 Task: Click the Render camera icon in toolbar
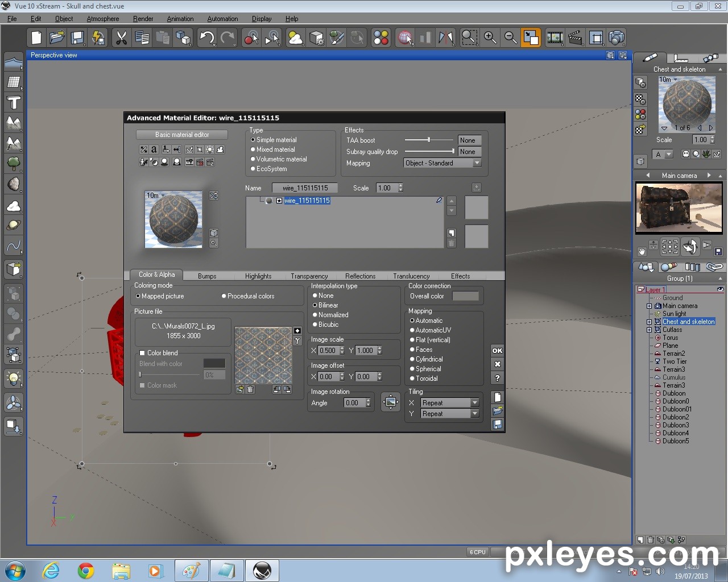(x=617, y=38)
